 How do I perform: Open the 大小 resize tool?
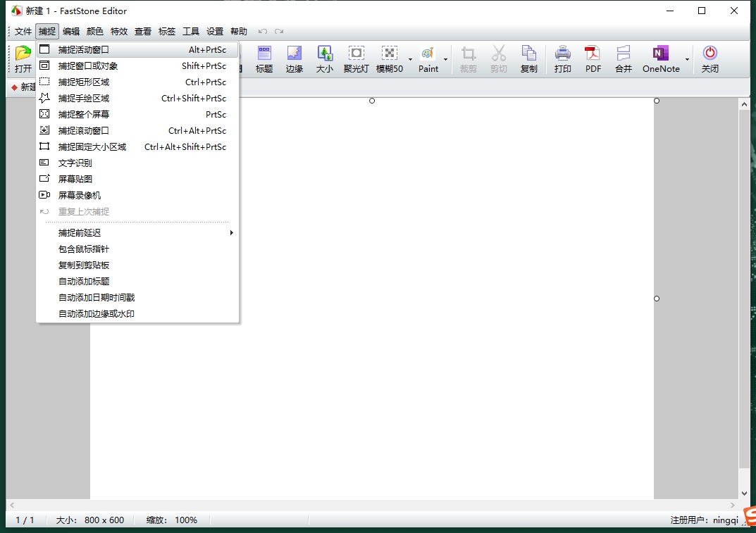(324, 59)
